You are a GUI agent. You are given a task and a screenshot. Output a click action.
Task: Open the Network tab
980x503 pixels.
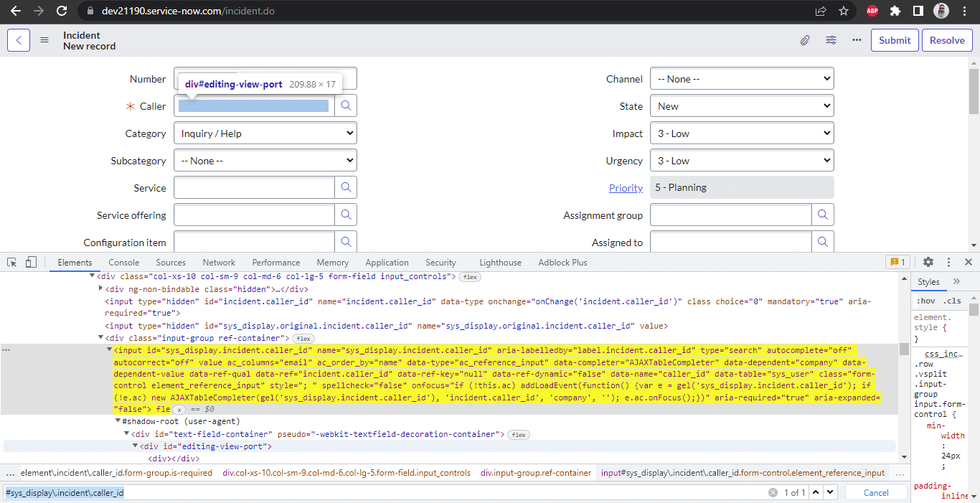point(219,263)
